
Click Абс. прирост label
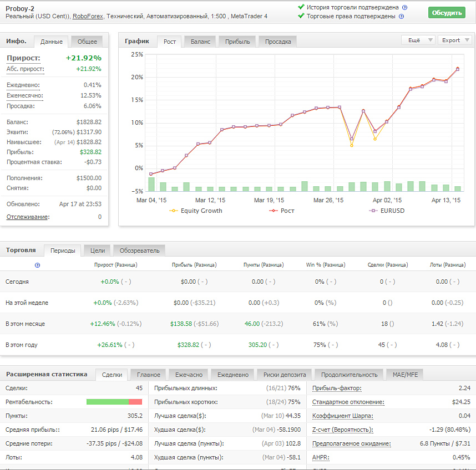tap(25, 69)
